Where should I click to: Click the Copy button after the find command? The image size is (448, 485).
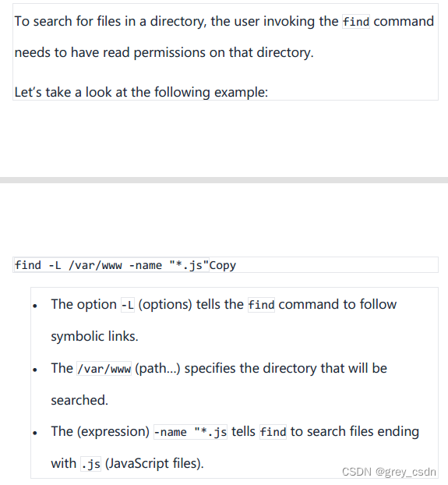coord(223,265)
